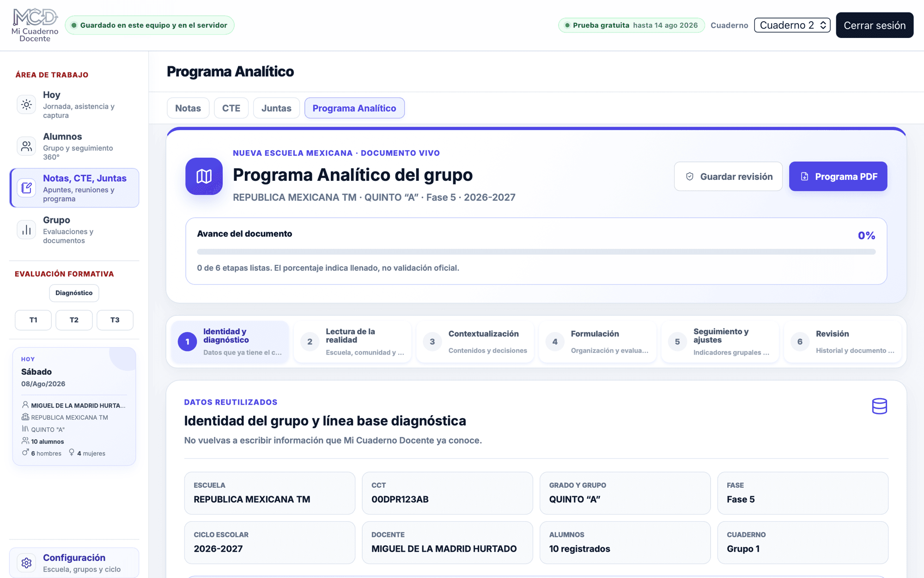The width and height of the screenshot is (924, 578).
Task: Click the notebook edit icon in Notas, CTE, Juntas
Action: [x=27, y=188]
